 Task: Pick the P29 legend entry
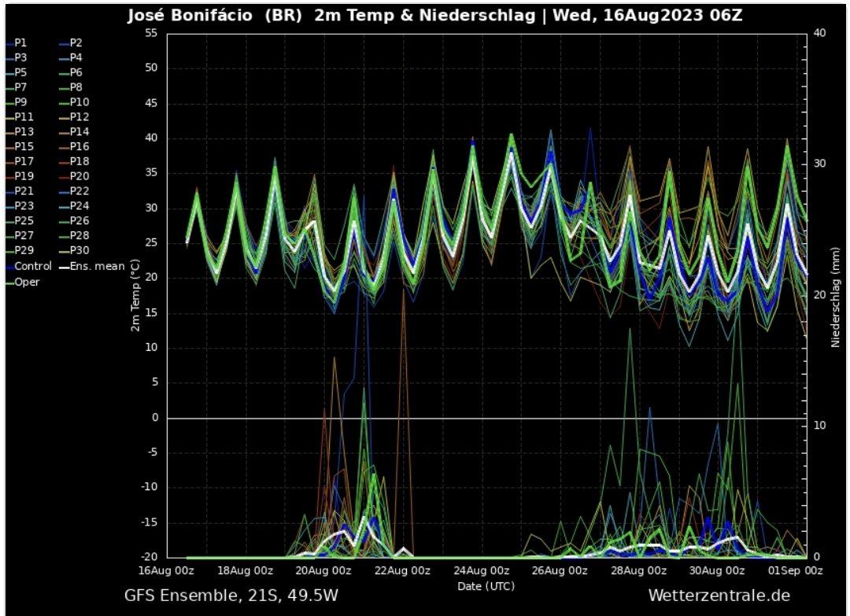click(20, 250)
